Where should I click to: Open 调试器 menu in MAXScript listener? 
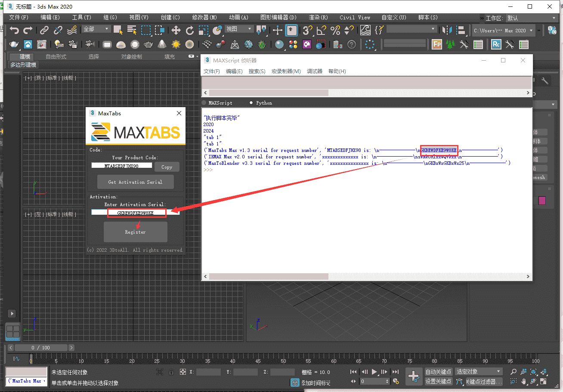pyautogui.click(x=315, y=71)
